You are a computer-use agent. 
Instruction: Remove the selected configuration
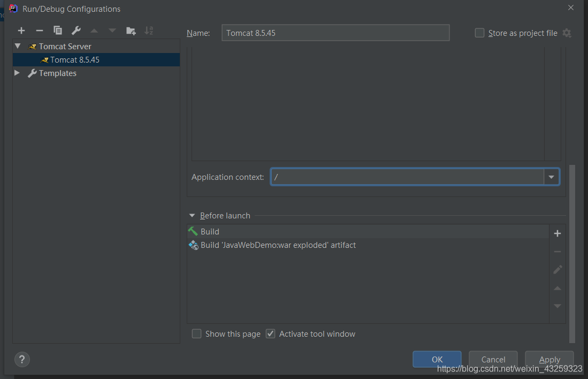[40, 31]
